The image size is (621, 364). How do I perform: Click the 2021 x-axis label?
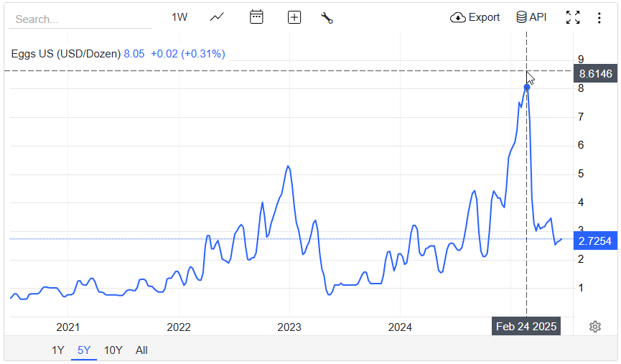(x=67, y=327)
